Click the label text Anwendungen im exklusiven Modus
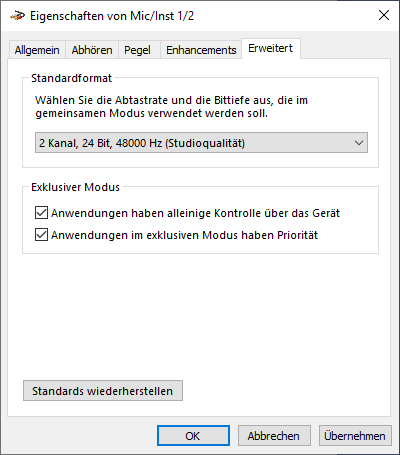400x455 pixels. pos(125,235)
